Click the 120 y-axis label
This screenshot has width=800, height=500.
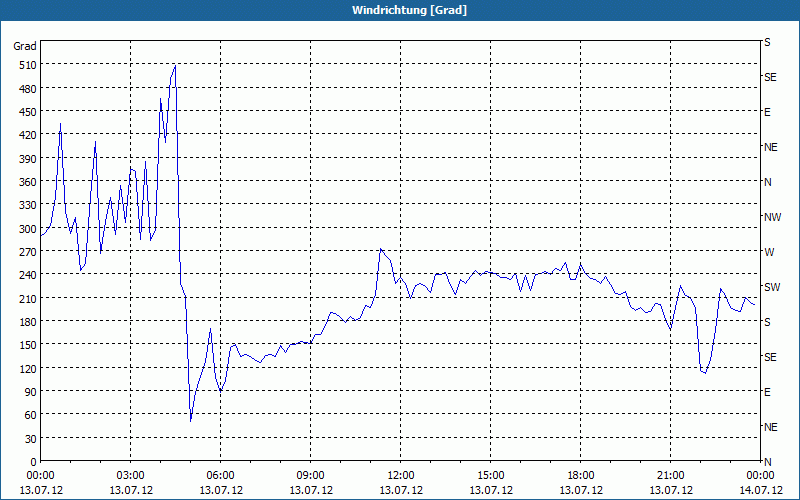(28, 368)
